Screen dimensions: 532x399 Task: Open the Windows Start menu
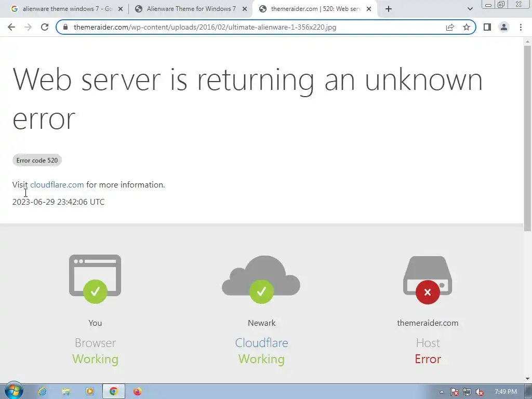(x=14, y=391)
